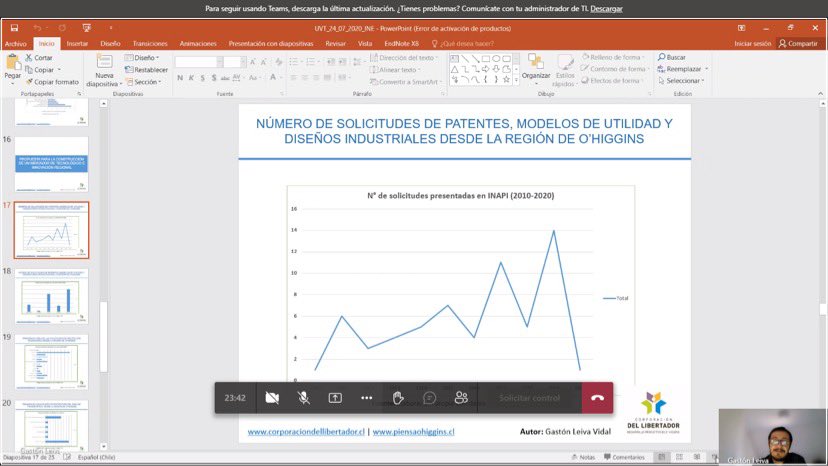Open Teams more actions ellipsis
Viewport: 828px width, 466px height.
click(366, 398)
